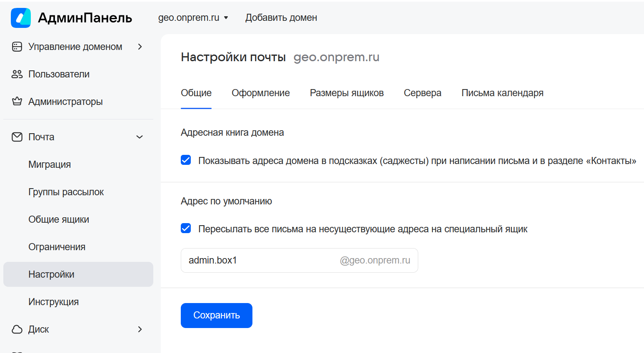Click the Почта envelope icon
The image size is (644, 353).
pos(17,137)
